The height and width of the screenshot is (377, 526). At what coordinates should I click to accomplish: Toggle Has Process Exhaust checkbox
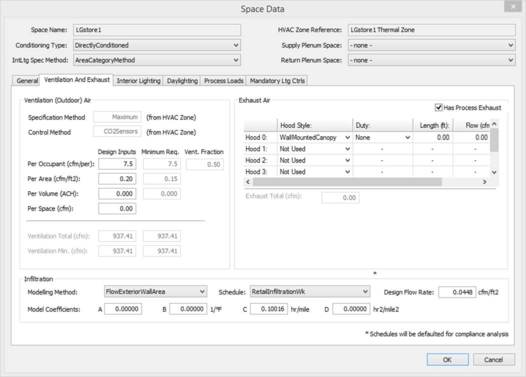pyautogui.click(x=438, y=107)
